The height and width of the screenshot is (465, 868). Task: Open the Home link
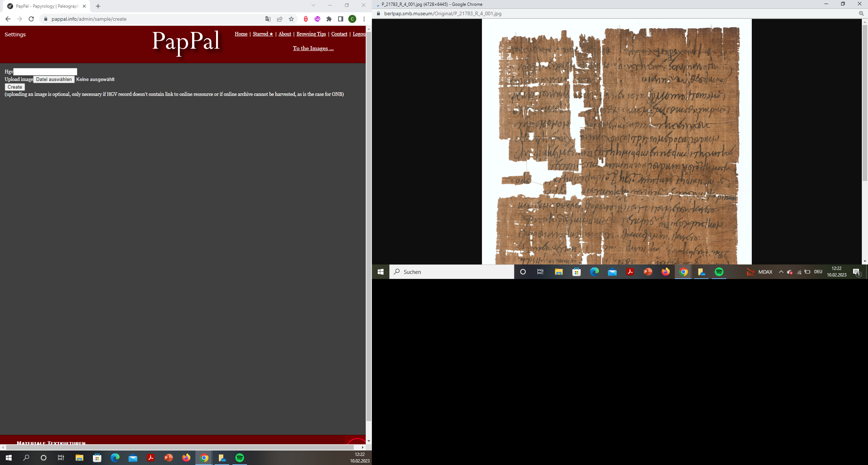coord(241,34)
